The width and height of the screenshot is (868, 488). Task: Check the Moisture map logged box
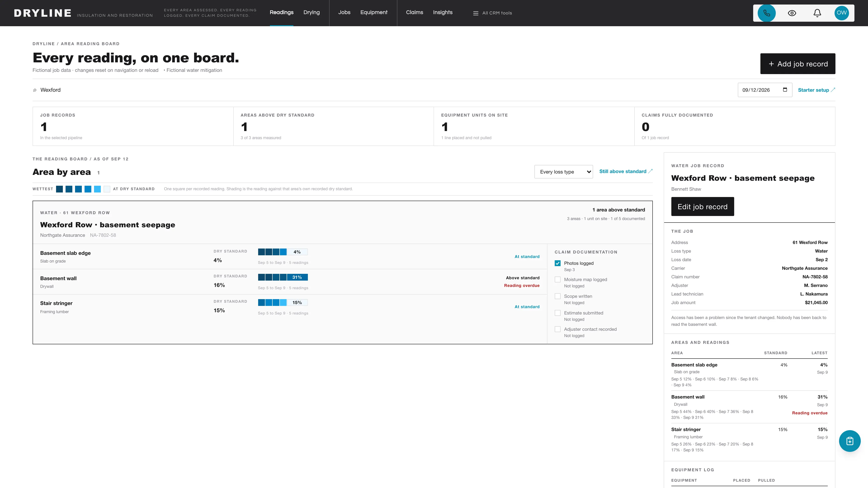[558, 279]
